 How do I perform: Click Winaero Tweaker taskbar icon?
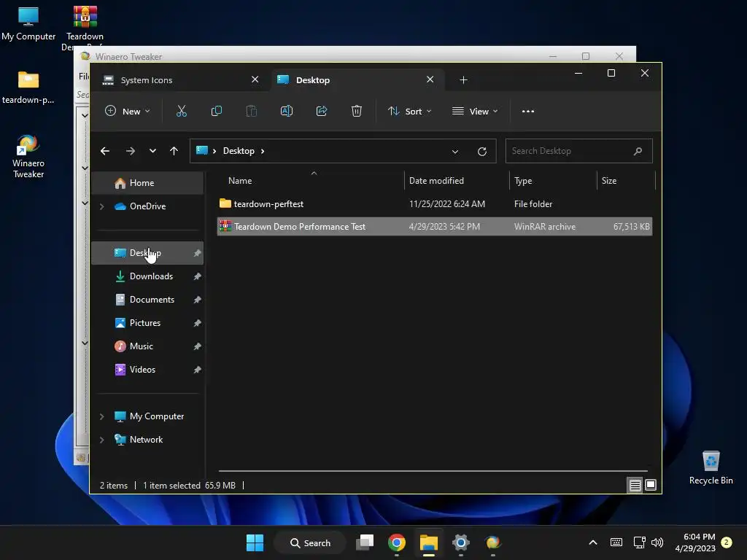coord(492,542)
